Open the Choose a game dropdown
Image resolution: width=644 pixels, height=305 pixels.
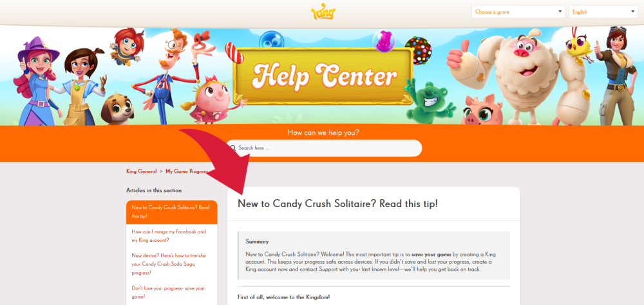click(518, 12)
